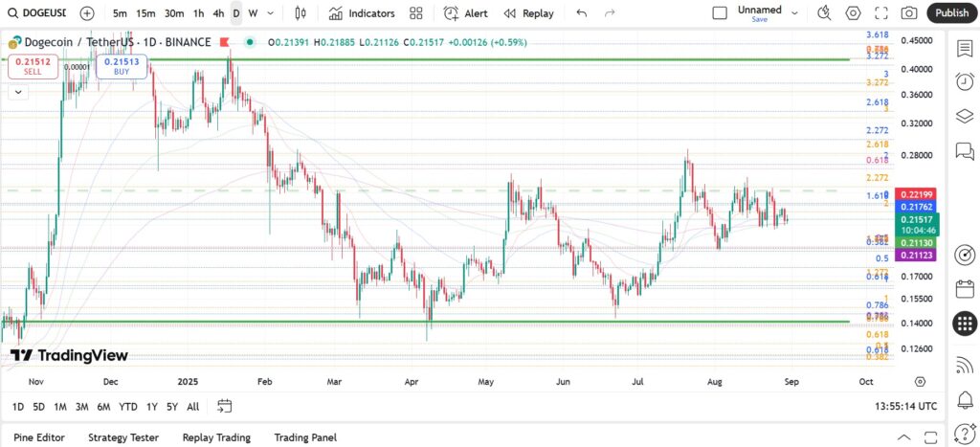
Task: Select the YTD date range
Action: (128, 407)
